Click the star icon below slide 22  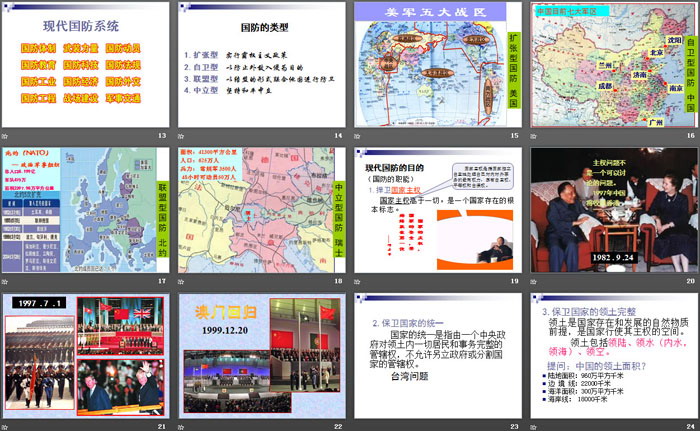184,425
